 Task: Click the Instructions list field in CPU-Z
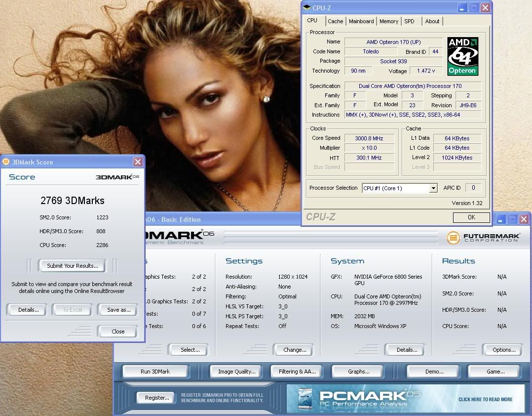(x=413, y=115)
